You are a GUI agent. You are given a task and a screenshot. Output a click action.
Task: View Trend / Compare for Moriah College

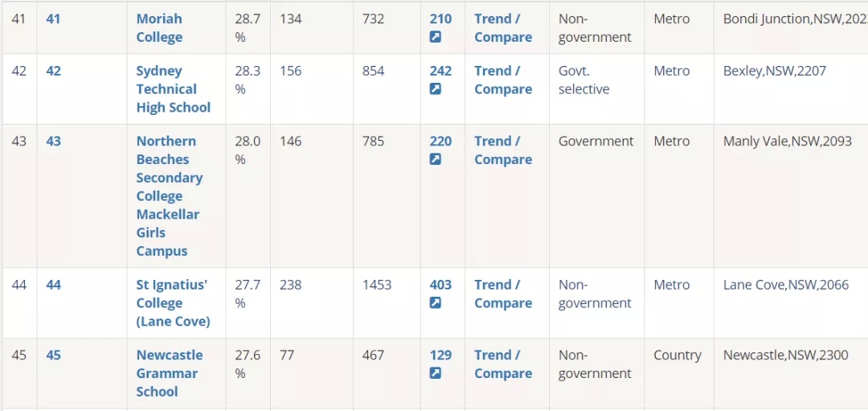pyautogui.click(x=503, y=28)
